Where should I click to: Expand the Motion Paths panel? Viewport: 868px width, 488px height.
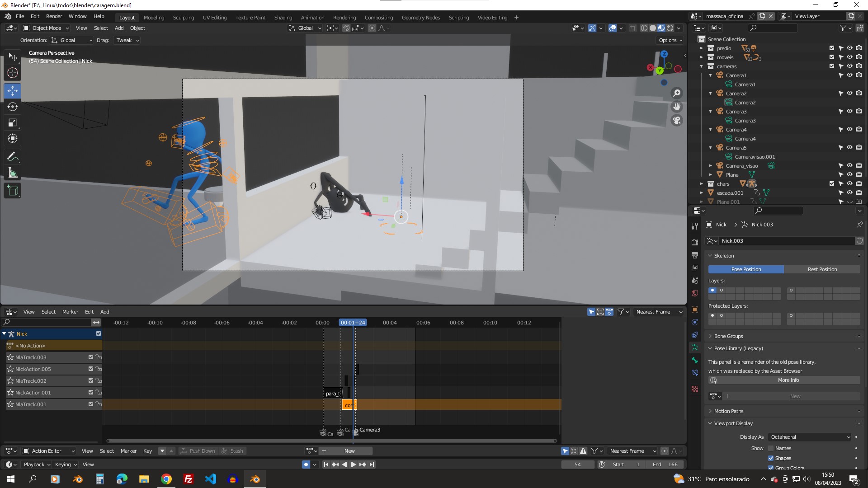(728, 411)
